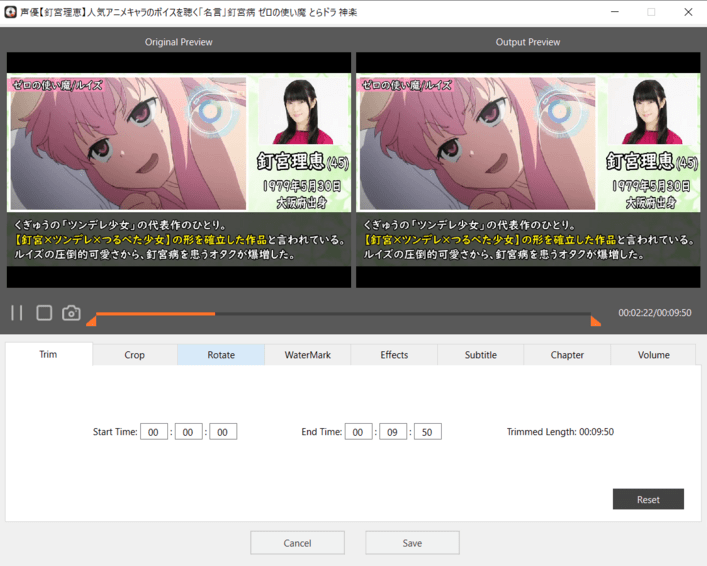The image size is (707, 566).
Task: Click the app icon in title bar
Action: [10, 12]
